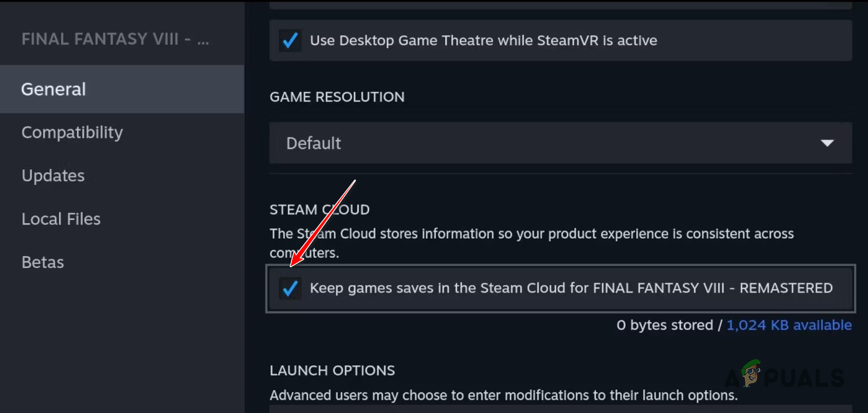Image resolution: width=868 pixels, height=413 pixels.
Task: Click the 0 bytes stored text
Action: (x=665, y=325)
